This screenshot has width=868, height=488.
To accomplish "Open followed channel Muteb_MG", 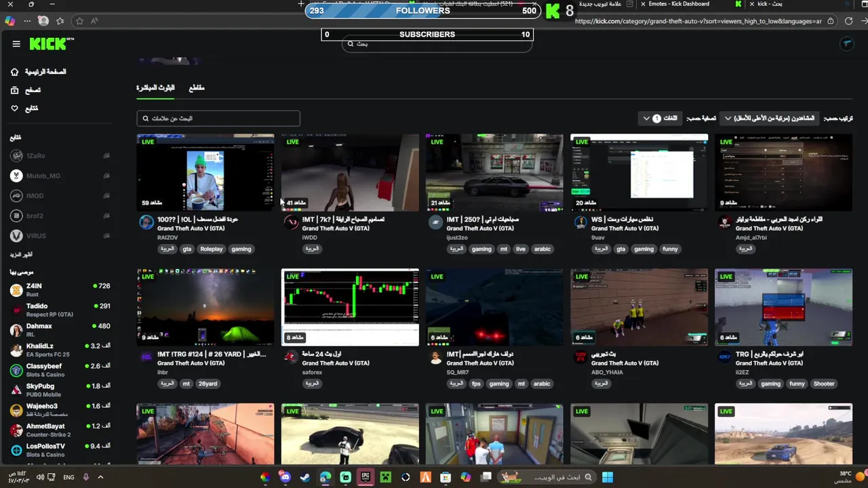I will tap(60, 176).
